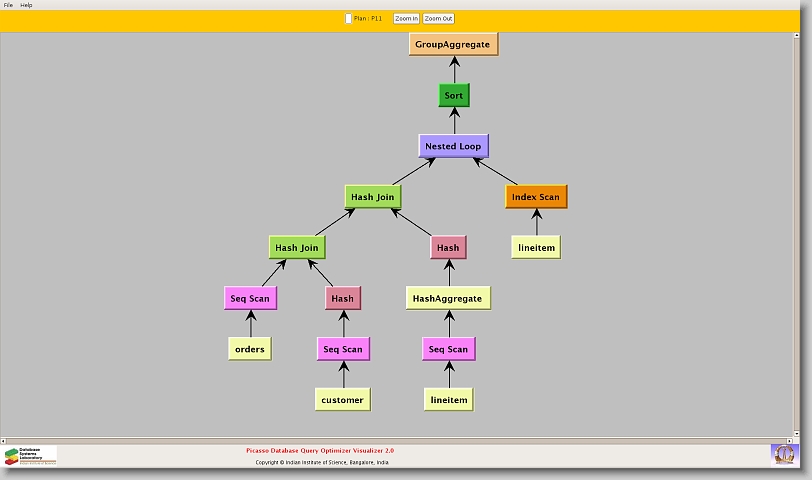Select the green Sort node
Viewport: 812px width, 480px height.
pyautogui.click(x=453, y=96)
